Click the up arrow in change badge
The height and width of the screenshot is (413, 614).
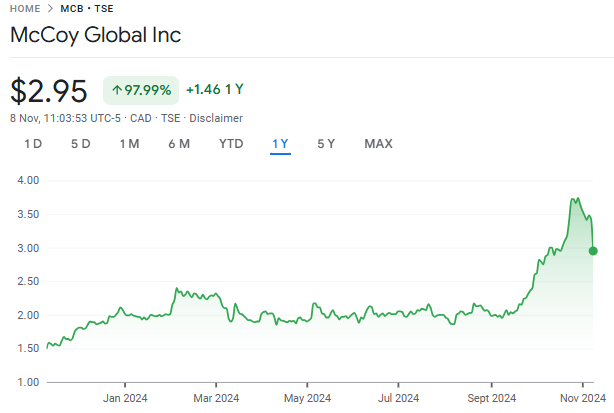pyautogui.click(x=117, y=90)
